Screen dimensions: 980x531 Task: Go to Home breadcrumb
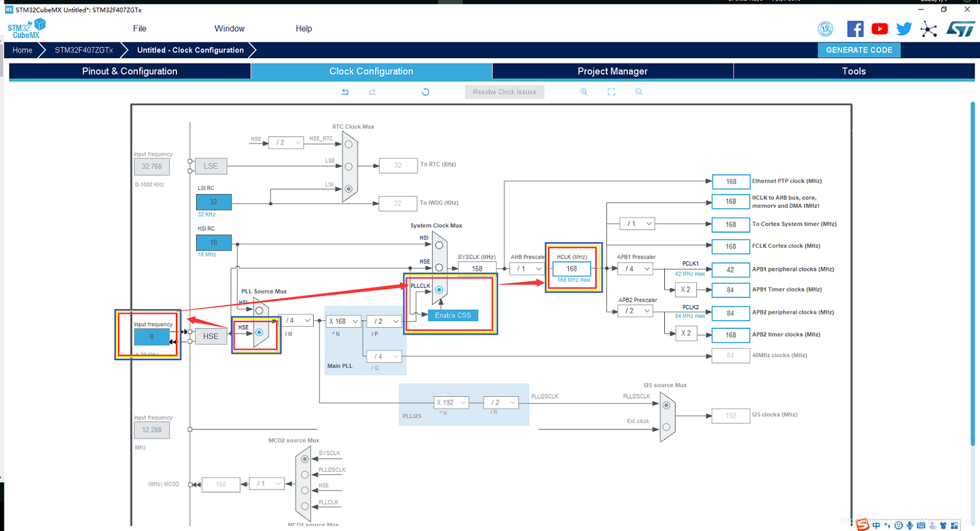click(x=22, y=50)
